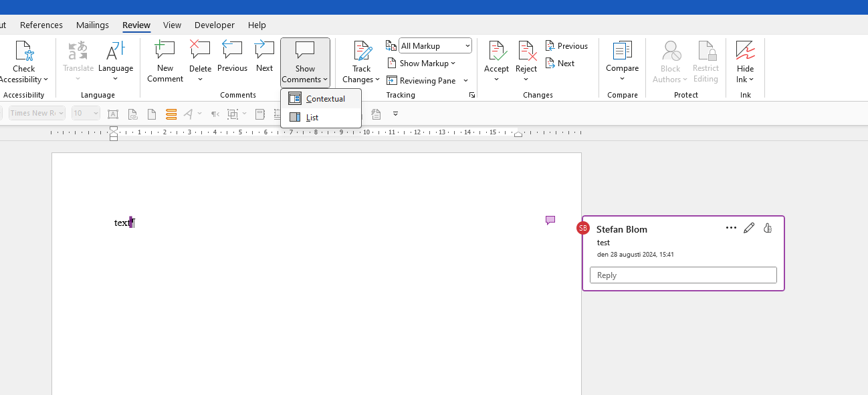
Task: Open the Developer tab
Action: coord(214,25)
